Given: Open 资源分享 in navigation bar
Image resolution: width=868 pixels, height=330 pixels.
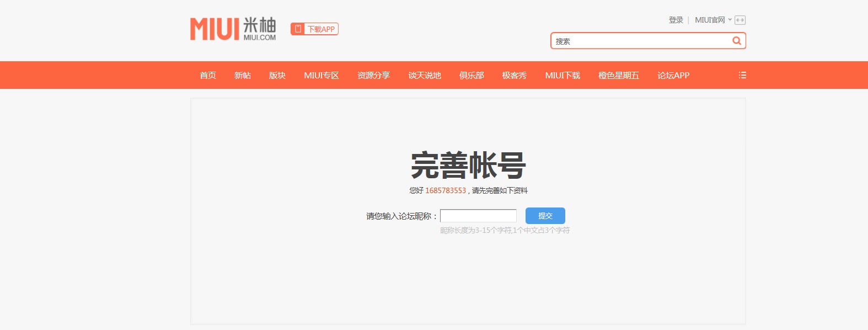Looking at the screenshot, I should [x=373, y=75].
